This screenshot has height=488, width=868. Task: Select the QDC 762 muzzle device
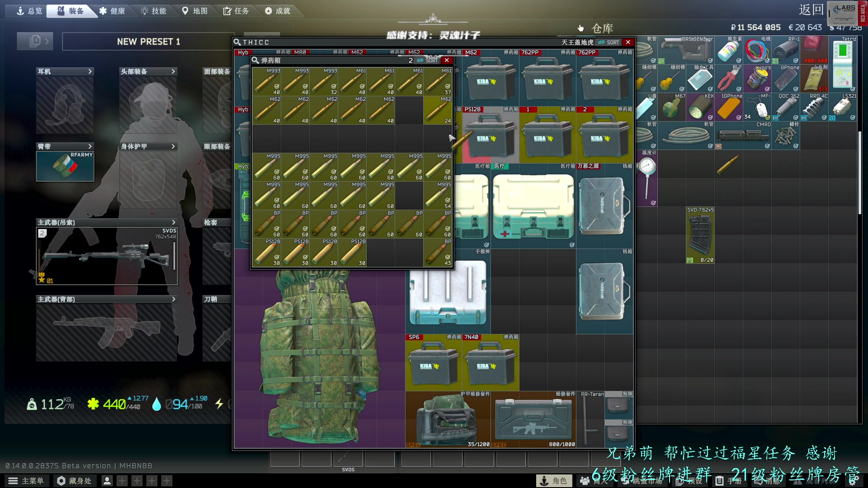(x=785, y=107)
